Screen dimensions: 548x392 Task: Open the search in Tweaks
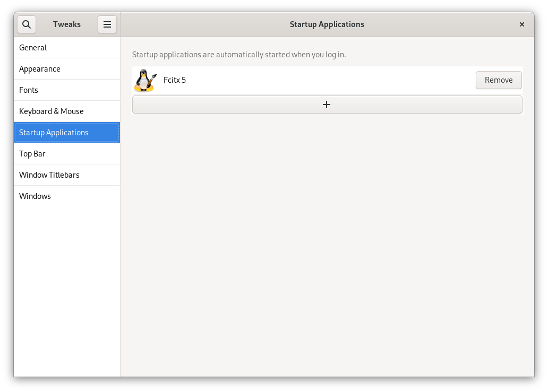point(27,24)
